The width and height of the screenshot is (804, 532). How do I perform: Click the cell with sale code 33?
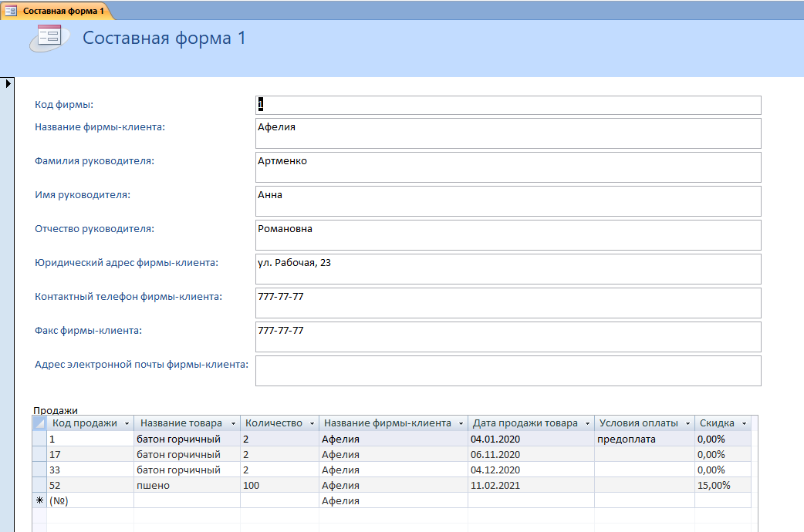coord(90,470)
